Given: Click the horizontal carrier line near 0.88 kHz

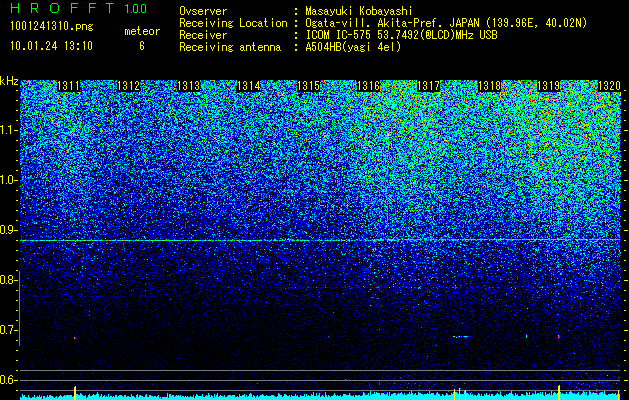Looking at the screenshot, I should coord(320,240).
